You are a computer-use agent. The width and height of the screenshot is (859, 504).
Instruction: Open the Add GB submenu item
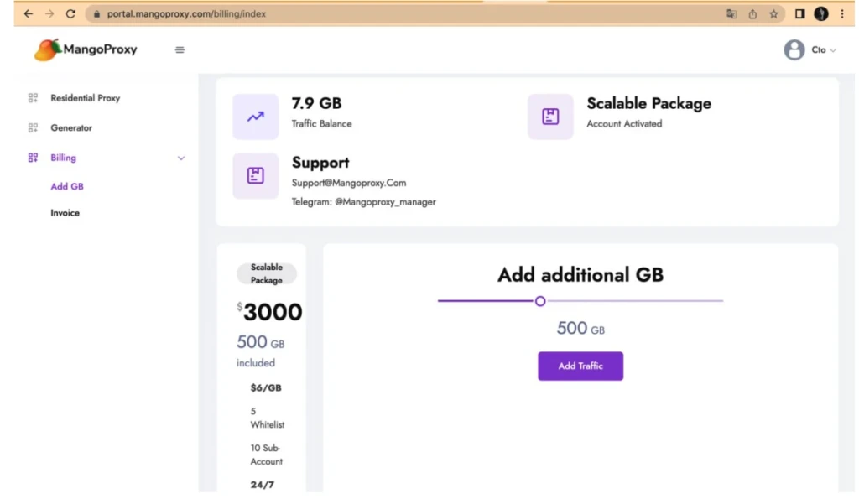coord(67,186)
